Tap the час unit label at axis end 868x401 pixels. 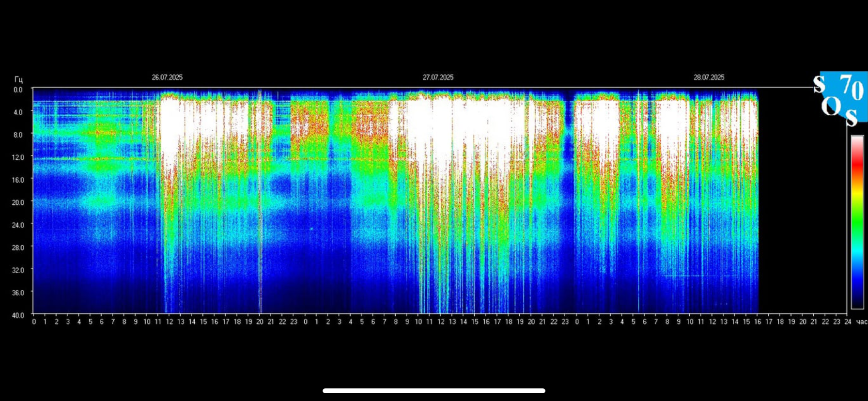[861, 322]
